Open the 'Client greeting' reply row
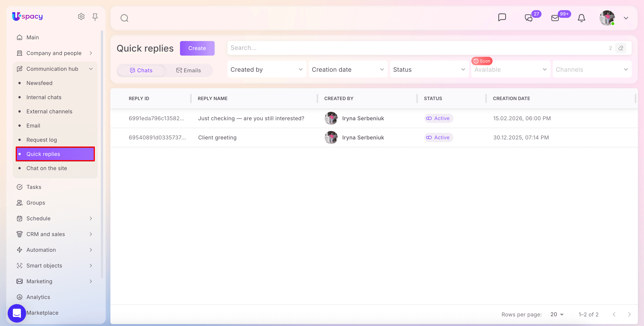 [374, 137]
